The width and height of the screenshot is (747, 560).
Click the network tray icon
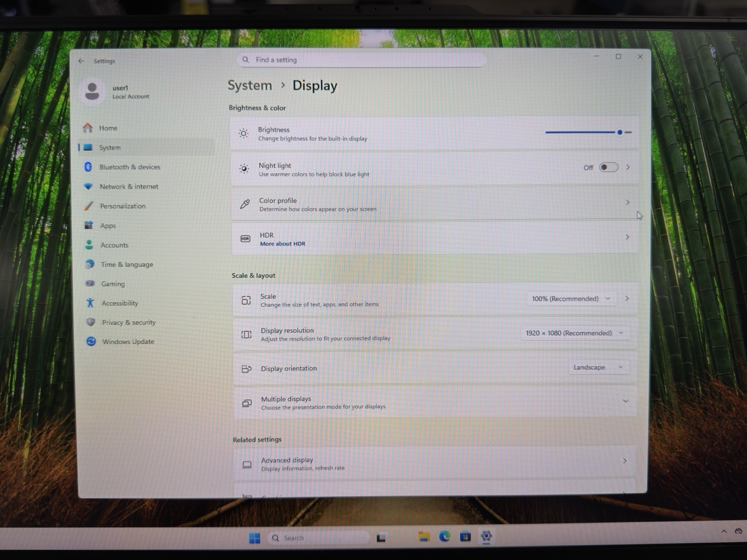(x=738, y=531)
